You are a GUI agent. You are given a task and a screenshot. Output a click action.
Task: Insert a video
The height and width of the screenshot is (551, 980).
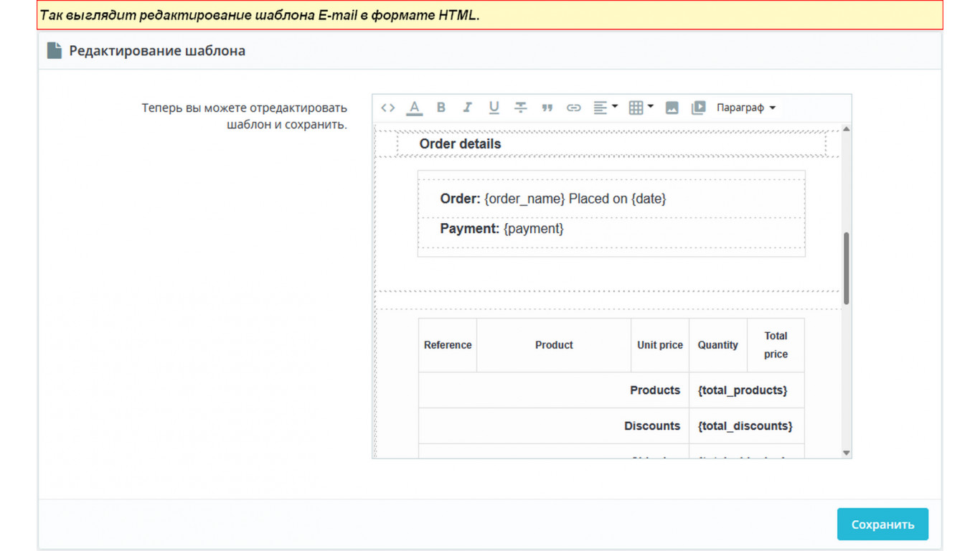(698, 108)
